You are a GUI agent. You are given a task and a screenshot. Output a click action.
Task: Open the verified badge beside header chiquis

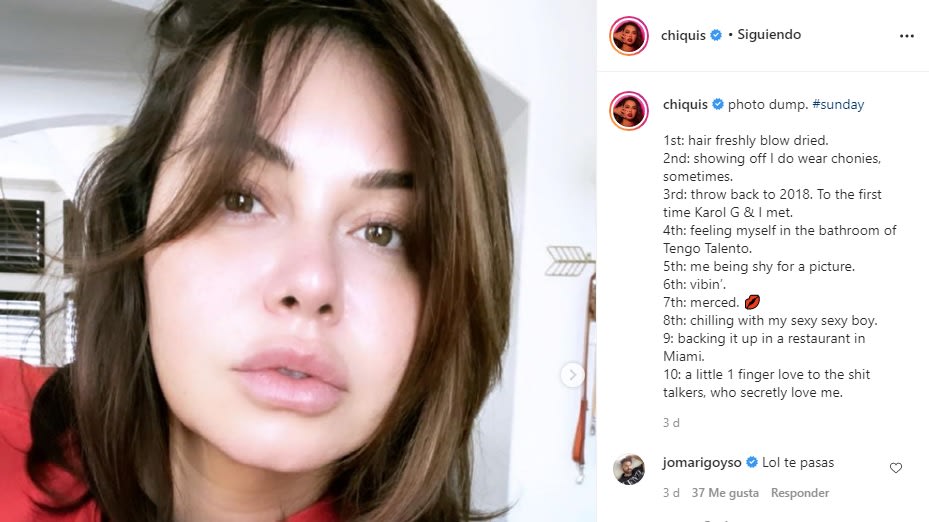[716, 35]
